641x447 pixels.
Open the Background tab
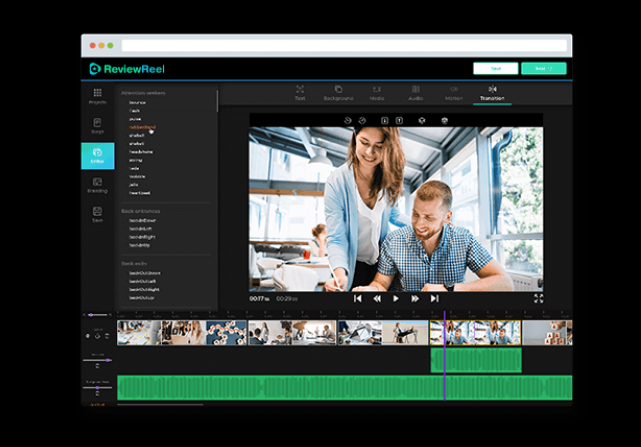338,93
